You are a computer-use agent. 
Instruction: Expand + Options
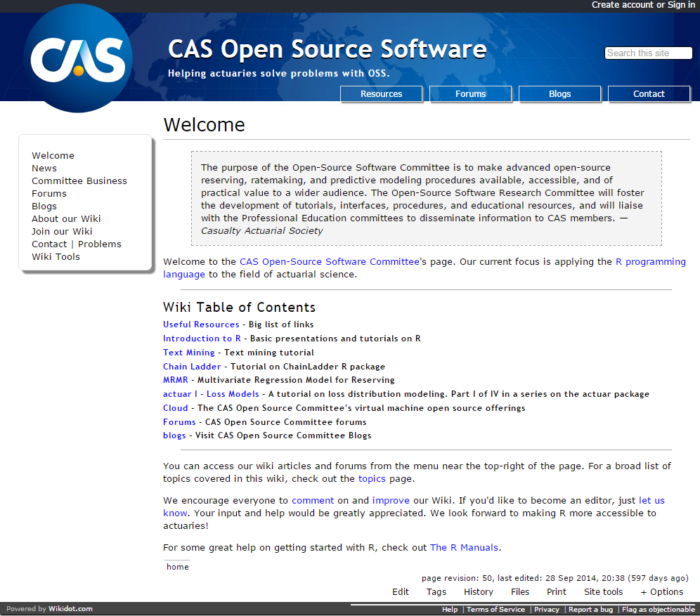coord(662,592)
